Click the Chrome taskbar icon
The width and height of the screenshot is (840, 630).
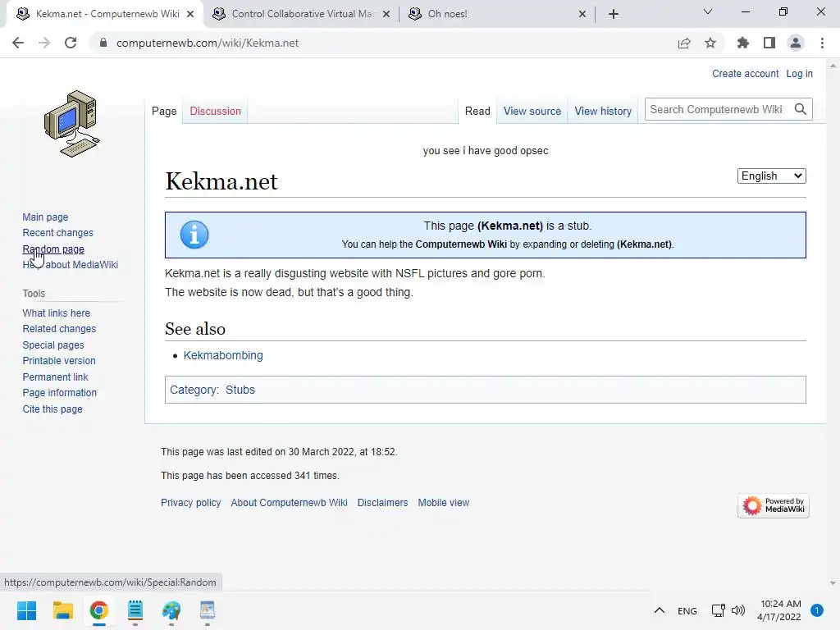[x=99, y=610]
